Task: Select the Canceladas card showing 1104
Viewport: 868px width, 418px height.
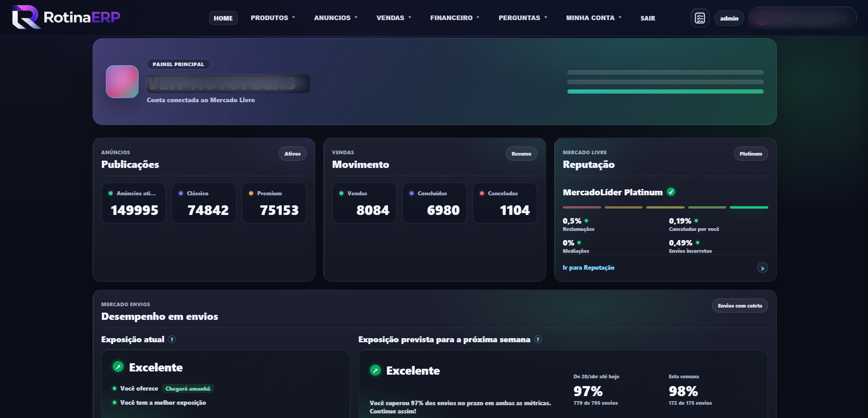Action: pos(505,203)
